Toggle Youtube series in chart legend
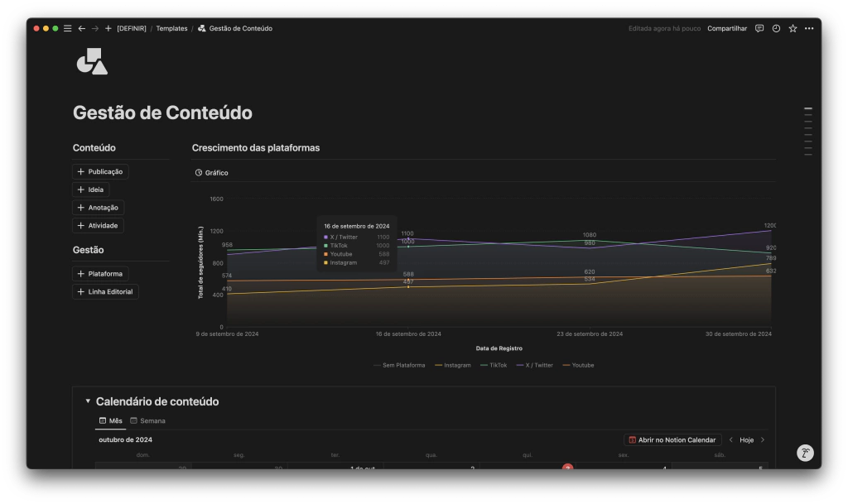Image resolution: width=848 pixels, height=504 pixels. pyautogui.click(x=578, y=365)
